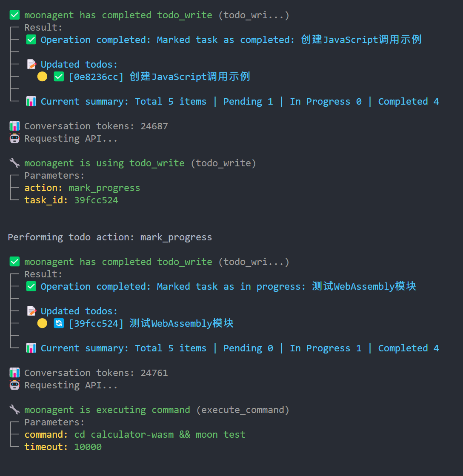Click the timeout value 10000
The width and height of the screenshot is (463, 476).
88,447
